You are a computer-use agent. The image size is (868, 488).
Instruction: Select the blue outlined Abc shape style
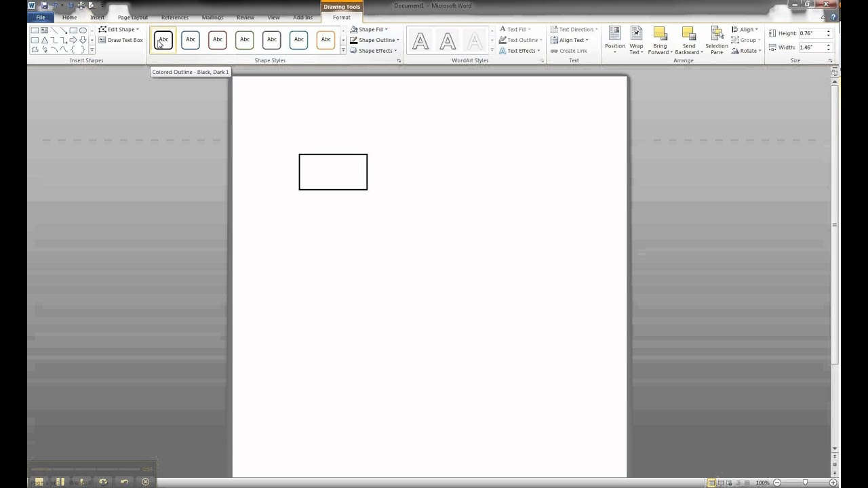click(191, 39)
